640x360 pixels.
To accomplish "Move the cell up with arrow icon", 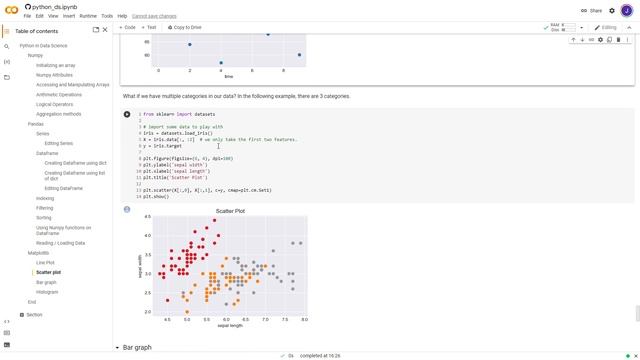I will click(x=573, y=40).
